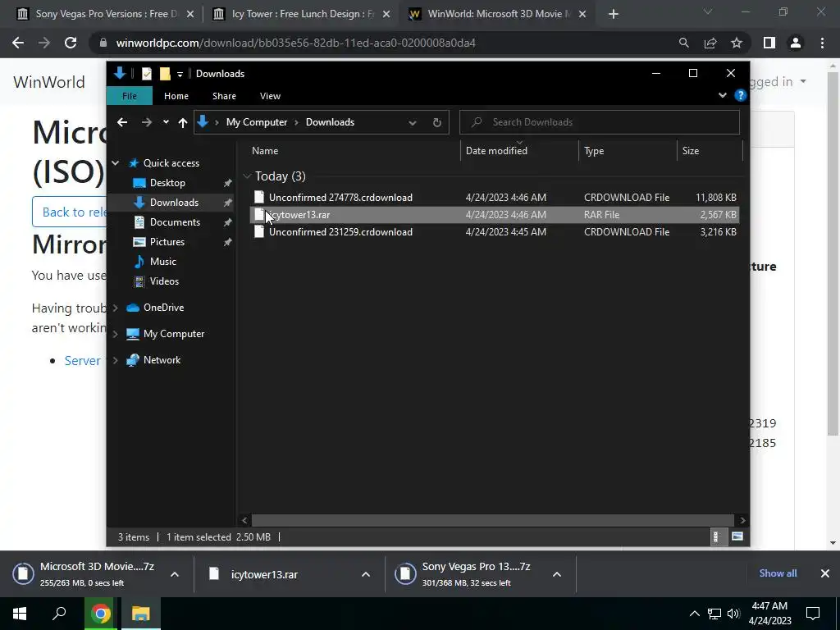Expand Network tree node
The image size is (840, 630).
(x=115, y=360)
